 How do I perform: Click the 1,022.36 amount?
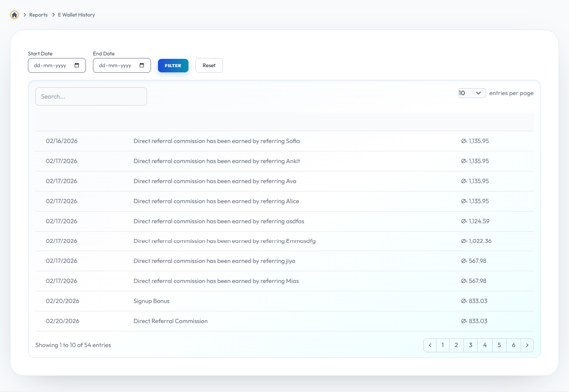tap(476, 241)
